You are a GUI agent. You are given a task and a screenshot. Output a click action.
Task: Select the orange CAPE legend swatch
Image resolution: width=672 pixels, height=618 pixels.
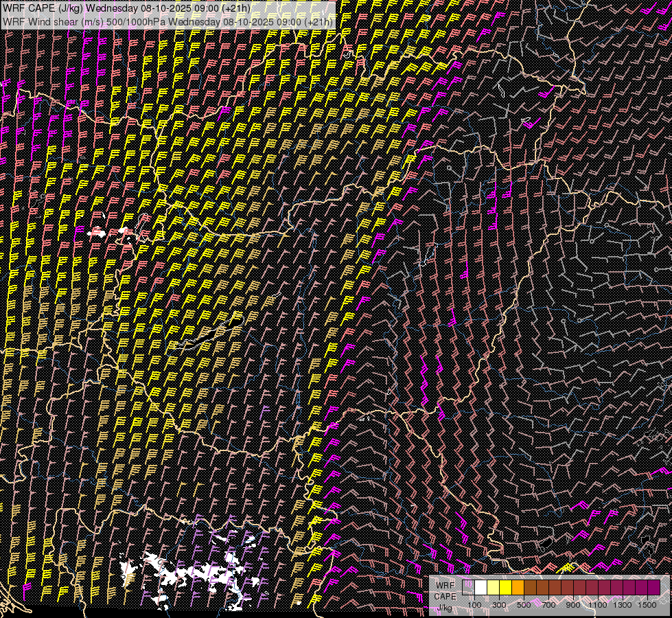point(518,587)
